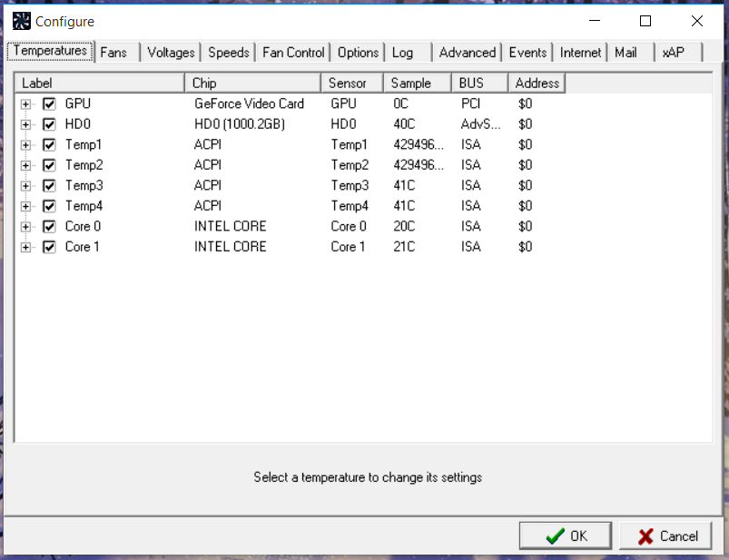Click the Sample column header

tap(417, 84)
